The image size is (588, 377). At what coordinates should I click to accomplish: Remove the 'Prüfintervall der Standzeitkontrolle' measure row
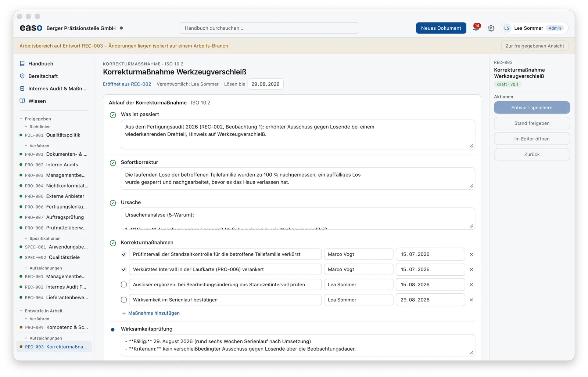click(x=471, y=254)
